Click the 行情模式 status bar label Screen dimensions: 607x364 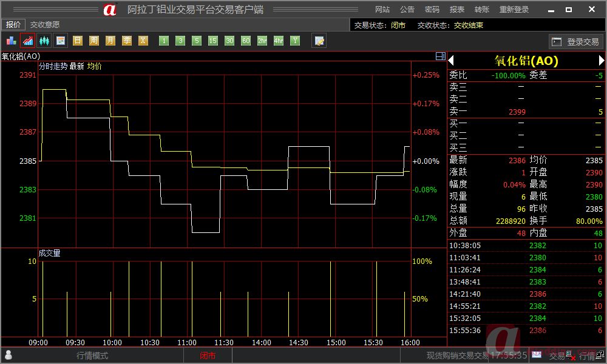(x=92, y=356)
